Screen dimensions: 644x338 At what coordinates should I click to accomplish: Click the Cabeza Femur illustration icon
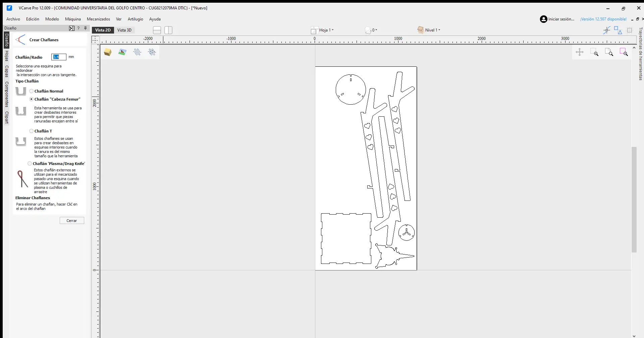(21, 111)
